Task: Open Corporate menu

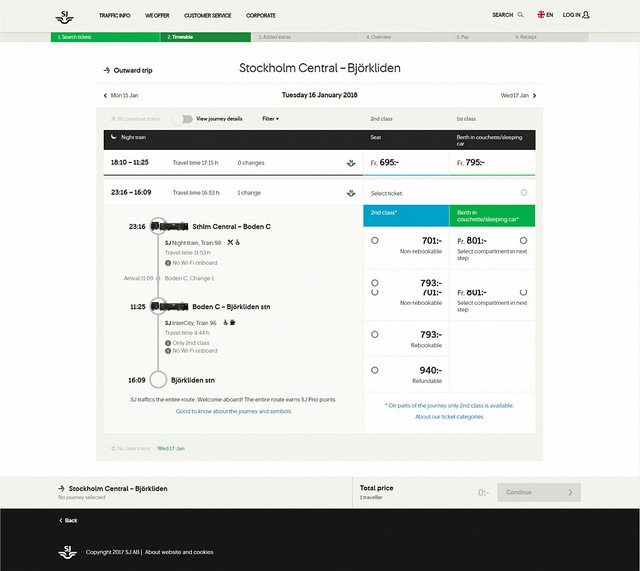Action: coord(261,16)
